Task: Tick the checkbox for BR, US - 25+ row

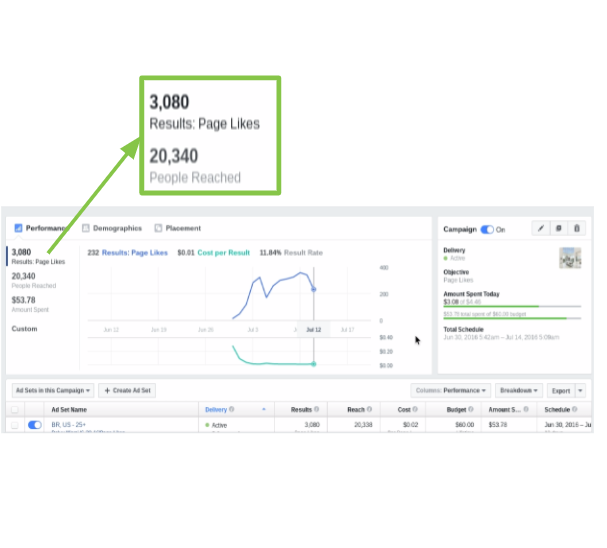Action: [15, 425]
